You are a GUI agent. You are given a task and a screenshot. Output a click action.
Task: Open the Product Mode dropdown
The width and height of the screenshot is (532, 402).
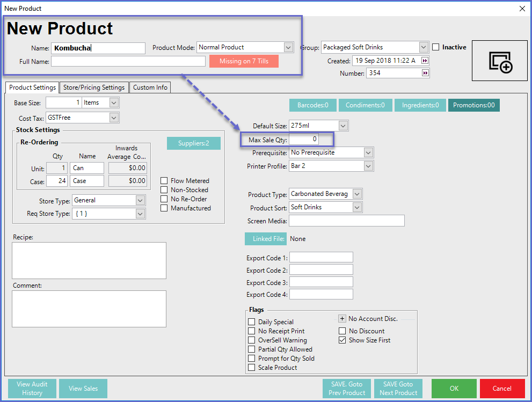(x=288, y=47)
